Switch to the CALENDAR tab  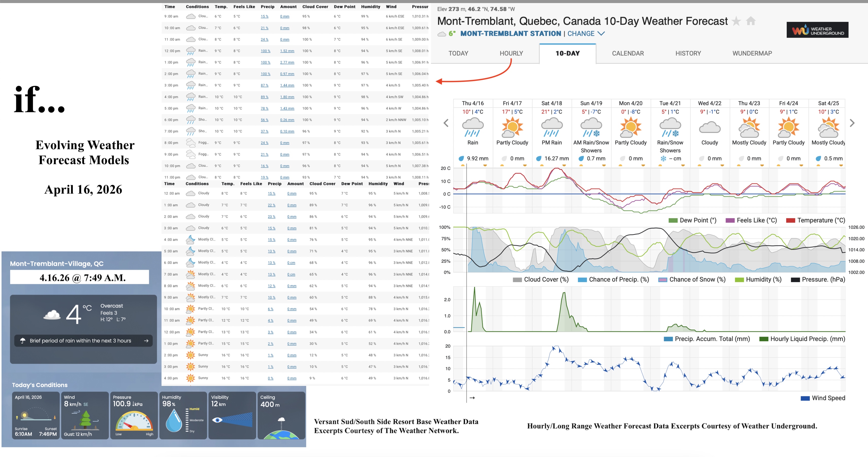tap(628, 53)
